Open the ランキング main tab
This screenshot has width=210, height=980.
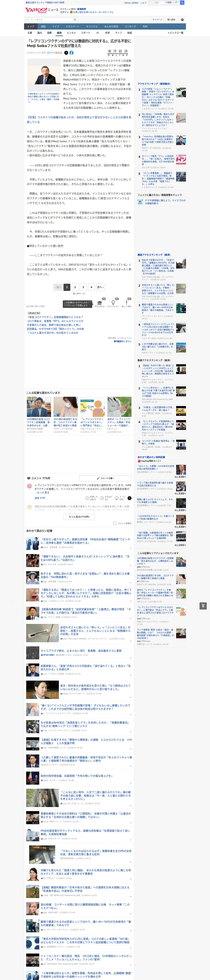tap(130, 27)
